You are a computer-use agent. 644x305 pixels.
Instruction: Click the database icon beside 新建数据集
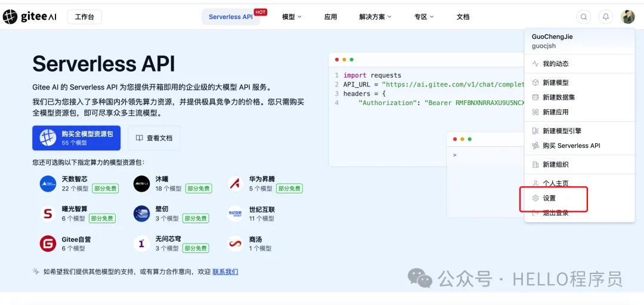(535, 97)
